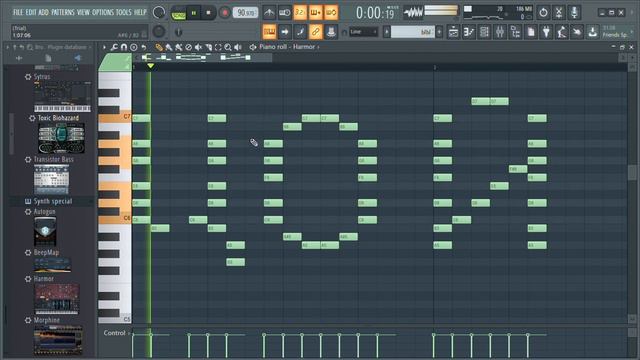The height and width of the screenshot is (360, 640).
Task: Expand the Friends news panel arrow
Action: (x=632, y=31)
